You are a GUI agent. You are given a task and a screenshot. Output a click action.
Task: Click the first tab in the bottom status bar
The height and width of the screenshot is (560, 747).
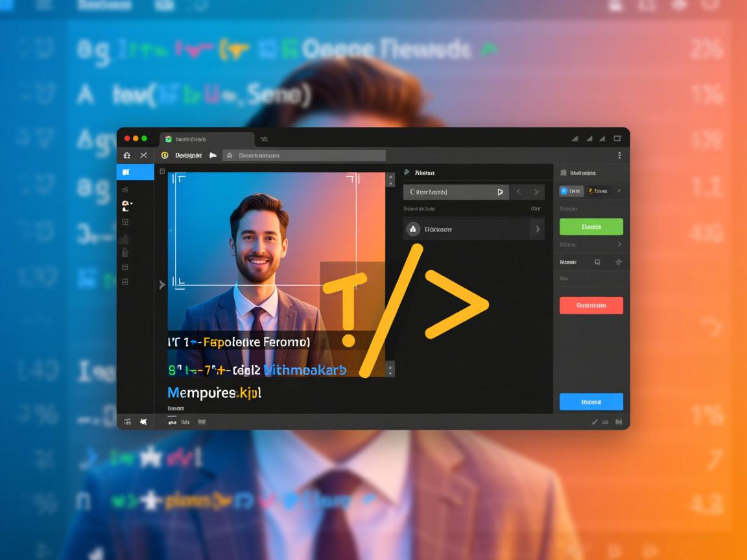(172, 422)
